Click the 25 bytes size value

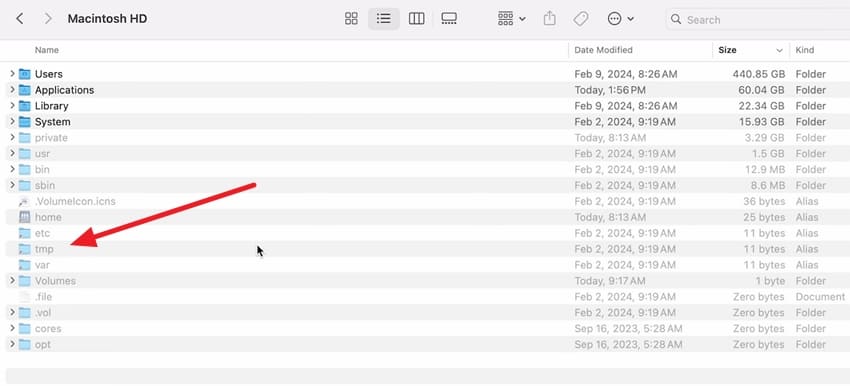(x=764, y=217)
